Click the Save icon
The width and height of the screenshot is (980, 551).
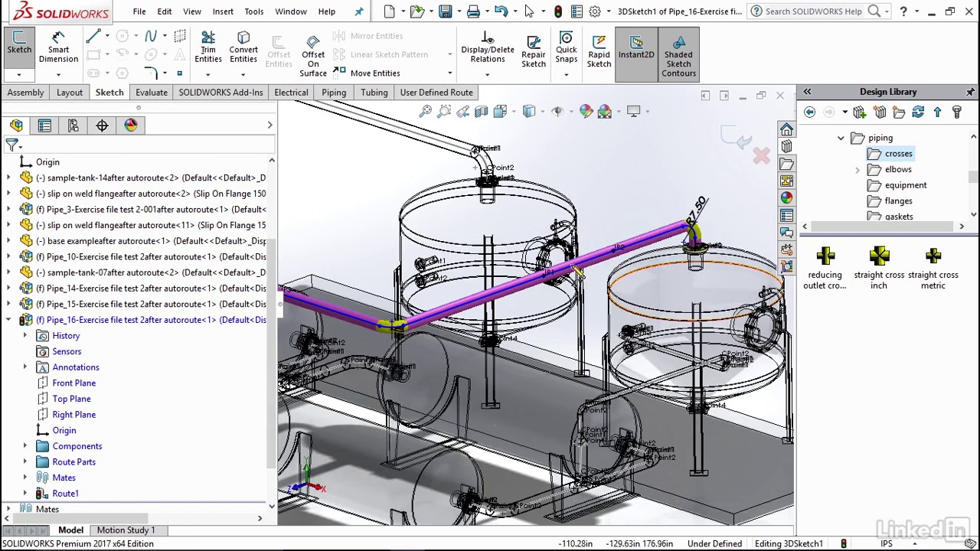click(446, 11)
